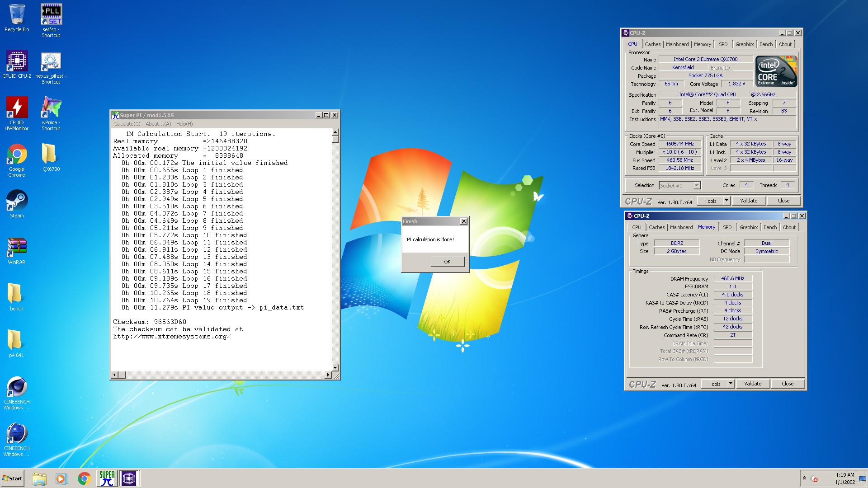Image resolution: width=868 pixels, height=488 pixels.
Task: Click the upper CPU-Z window title icon
Action: click(626, 33)
